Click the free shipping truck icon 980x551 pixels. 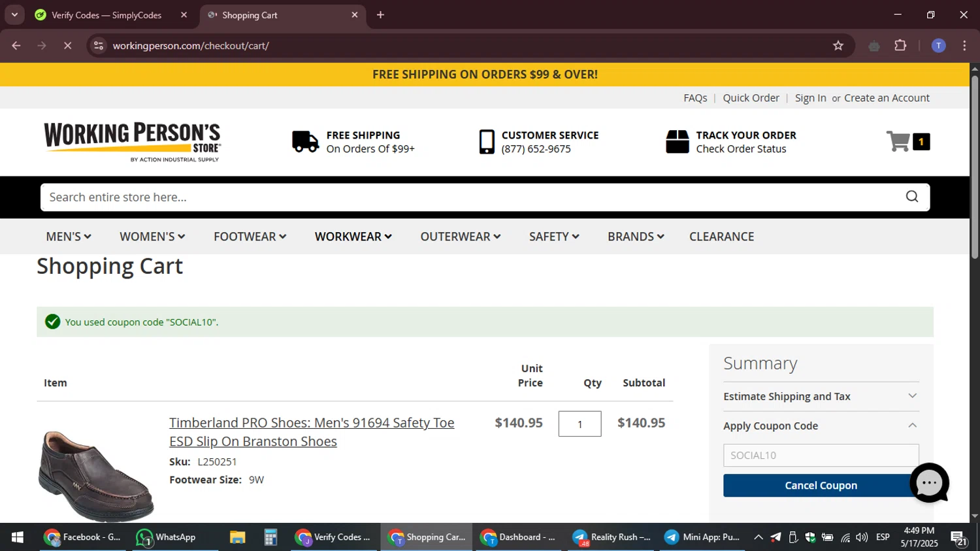pos(305,141)
